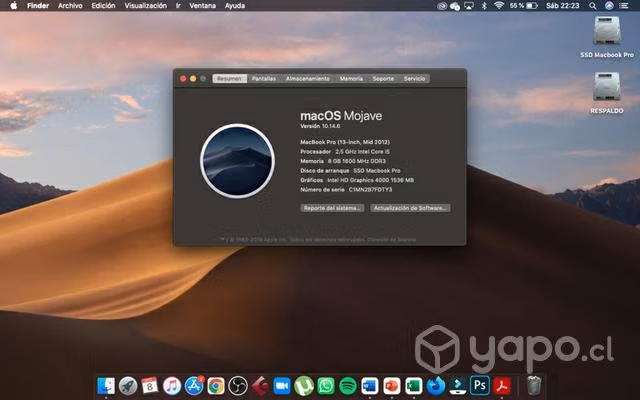The image size is (640, 400).
Task: Open the Ir menu
Action: (178, 6)
